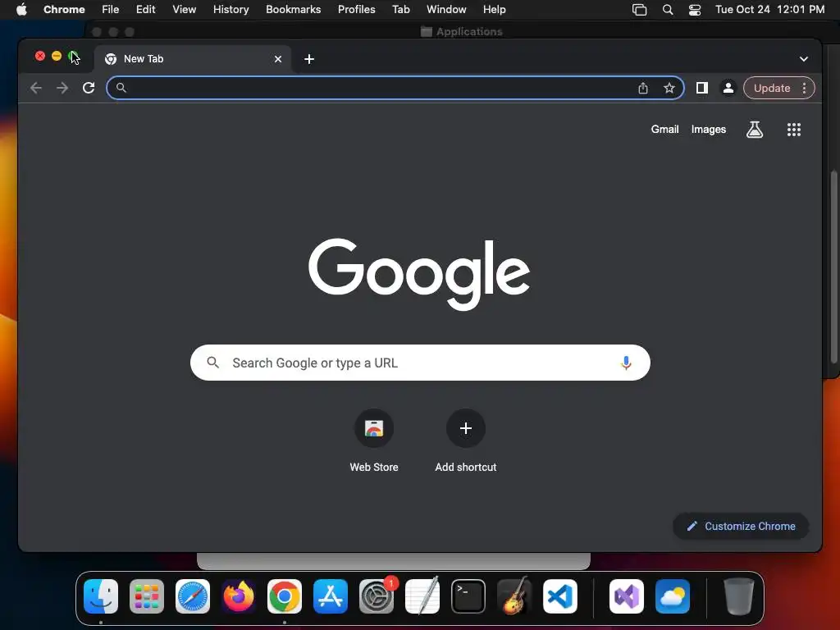Screen dimensions: 840x630
Task: Open the Edit menu
Action: 145,10
